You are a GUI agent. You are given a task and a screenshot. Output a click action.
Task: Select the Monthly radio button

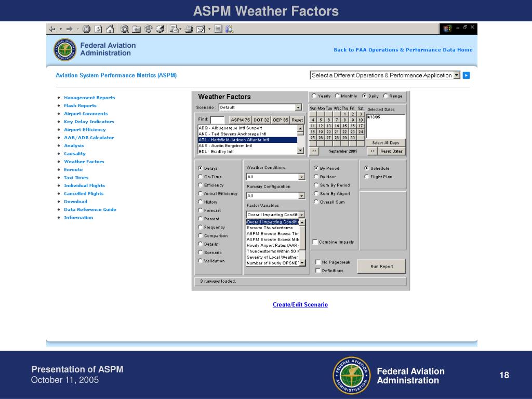click(x=337, y=96)
